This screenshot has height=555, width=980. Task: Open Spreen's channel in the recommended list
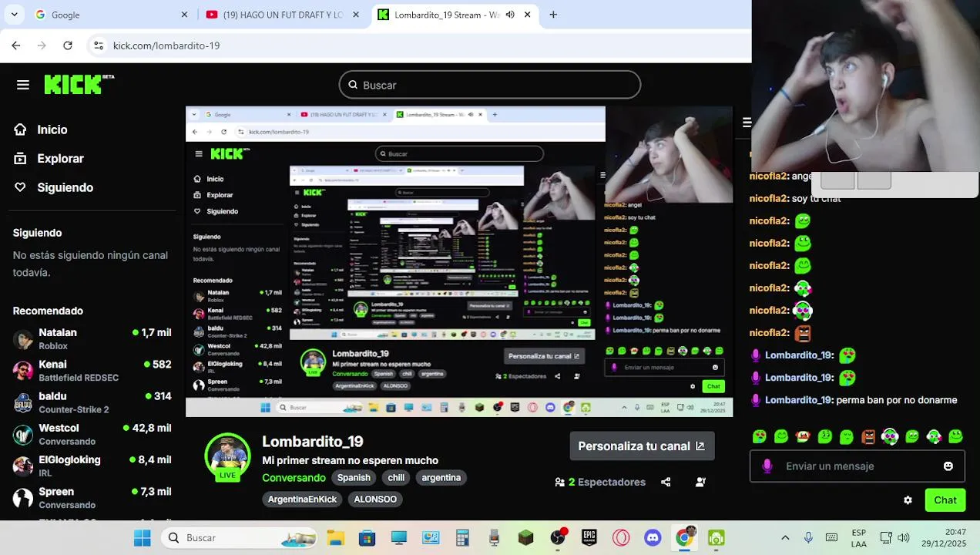pyautogui.click(x=92, y=497)
